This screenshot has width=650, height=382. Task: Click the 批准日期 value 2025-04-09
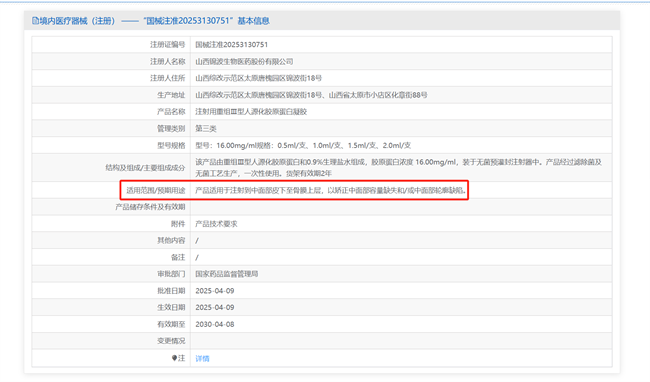[x=215, y=291]
